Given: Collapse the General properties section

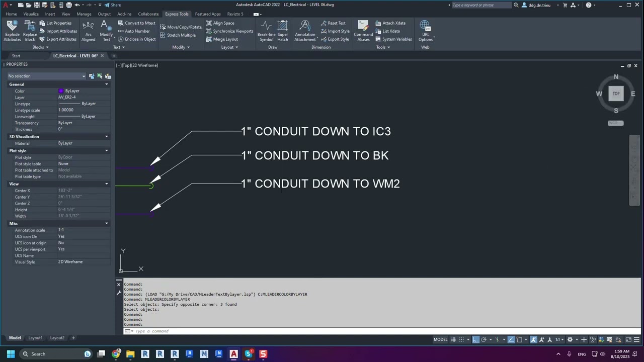Looking at the screenshot, I should pos(107,84).
